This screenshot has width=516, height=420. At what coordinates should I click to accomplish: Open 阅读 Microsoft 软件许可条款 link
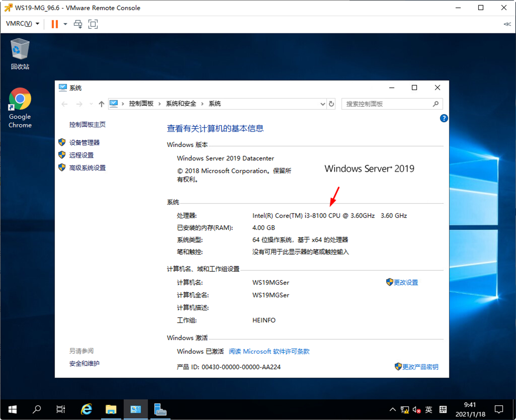point(269,351)
